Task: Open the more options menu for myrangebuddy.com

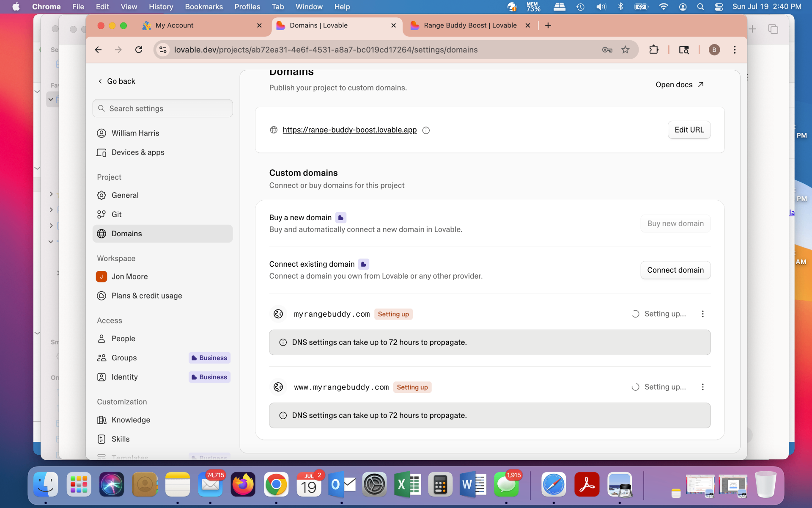Action: click(703, 314)
